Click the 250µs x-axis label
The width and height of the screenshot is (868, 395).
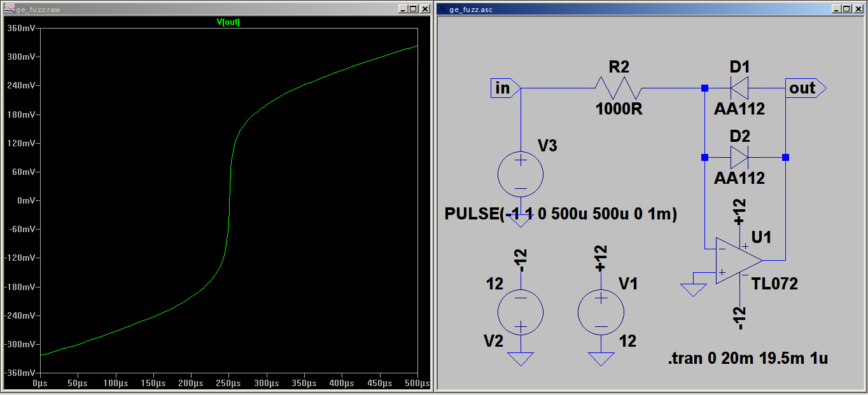228,384
